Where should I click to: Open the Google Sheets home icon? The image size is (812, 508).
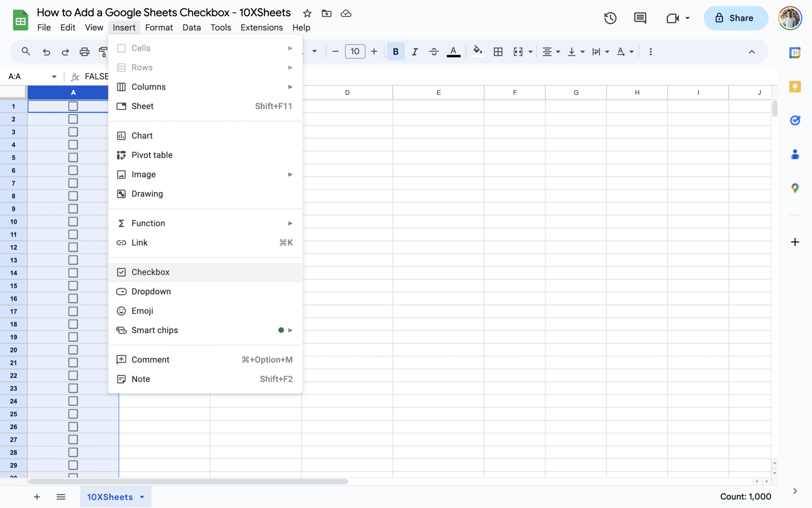(x=21, y=20)
